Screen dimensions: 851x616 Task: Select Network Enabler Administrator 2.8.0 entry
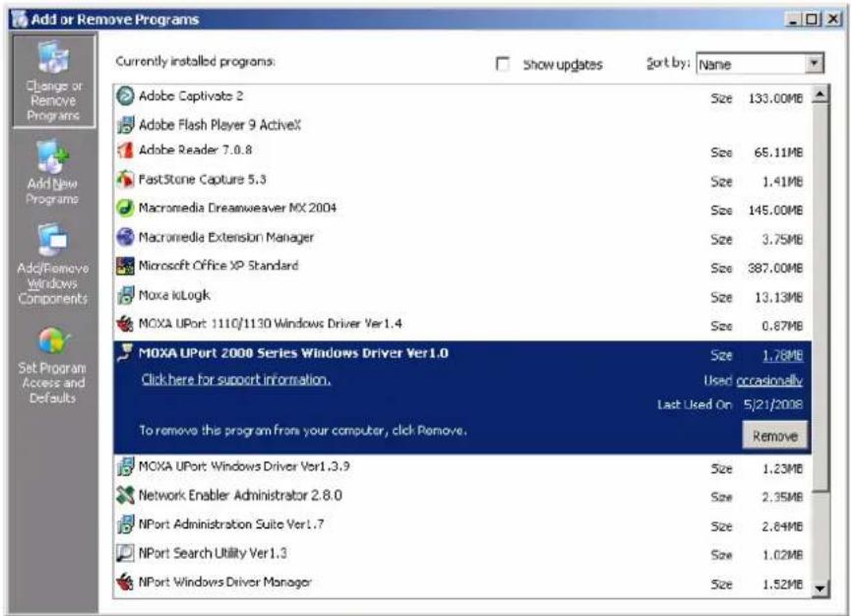coord(461,496)
